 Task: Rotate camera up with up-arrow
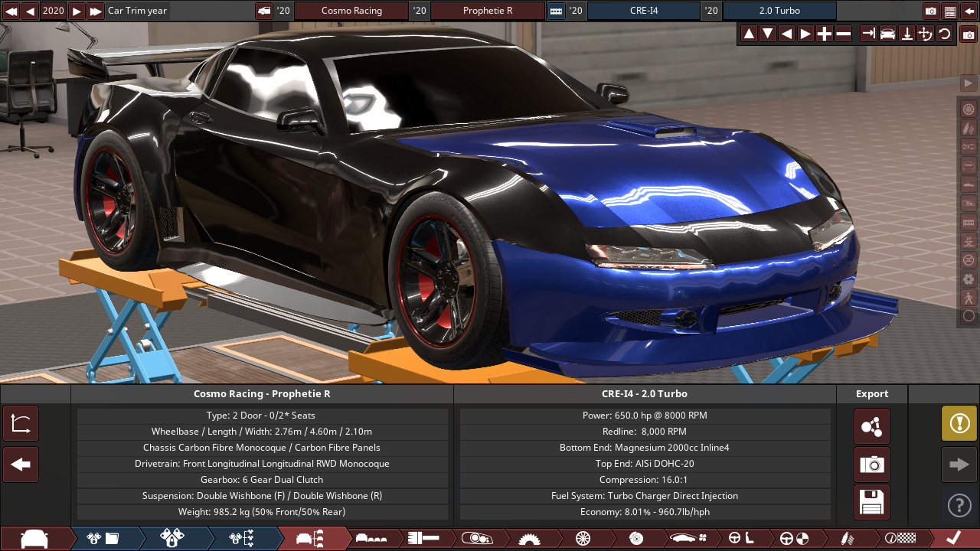click(x=749, y=34)
